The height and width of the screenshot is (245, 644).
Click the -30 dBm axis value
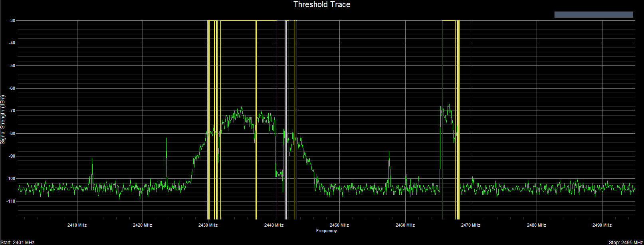coord(12,20)
